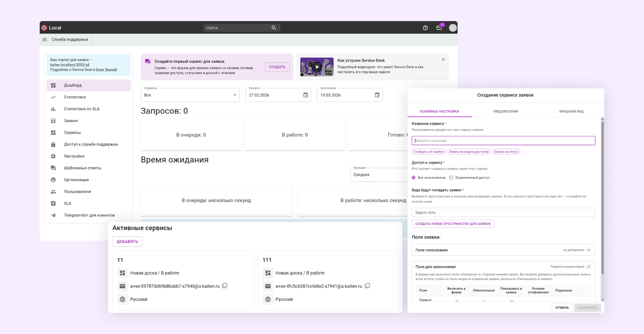Select the 'Все пользователи' radio option
Viewport: 644px width, 334px height.
pyautogui.click(x=414, y=178)
